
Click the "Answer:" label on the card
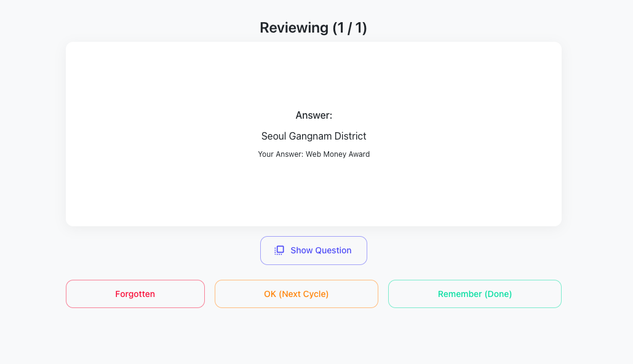pos(314,115)
